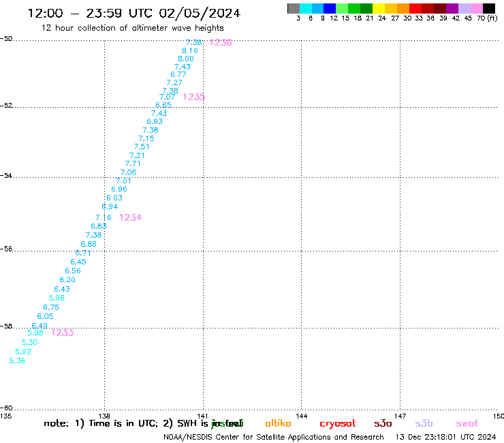This screenshot has height=443, width=504.
Task: Select the pink swatch in the color scale
Action: pos(477,8)
